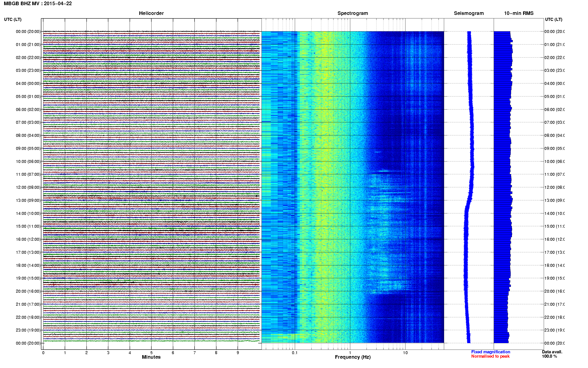588x368 pixels.
Task: Click the Spectrogram panel heading
Action: pyautogui.click(x=353, y=13)
